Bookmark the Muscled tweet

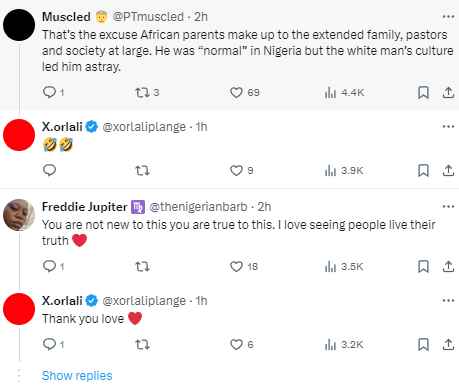(x=423, y=92)
